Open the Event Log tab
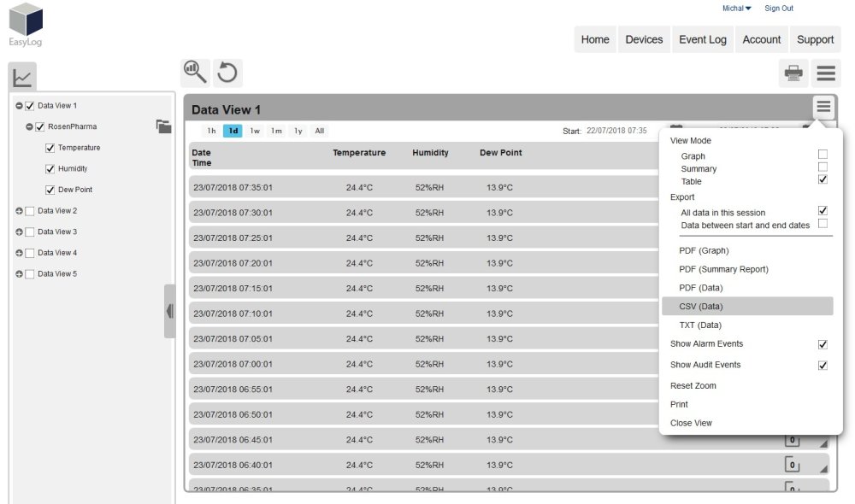Screen dimensions: 855x504 point(703,39)
